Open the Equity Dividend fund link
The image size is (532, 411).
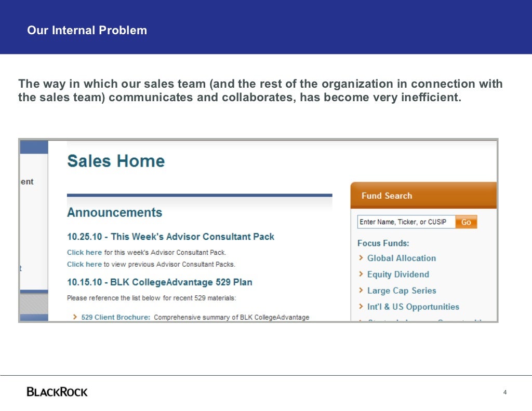(x=398, y=275)
